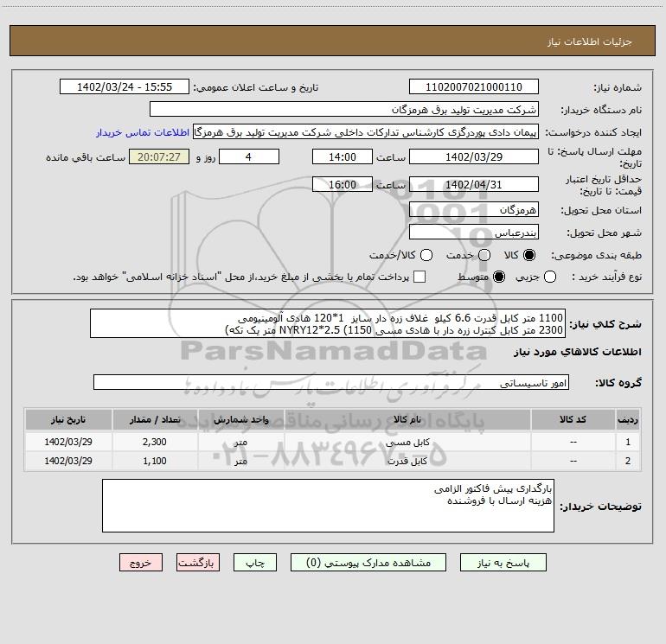Click validity time 16:00 field

coord(343,184)
